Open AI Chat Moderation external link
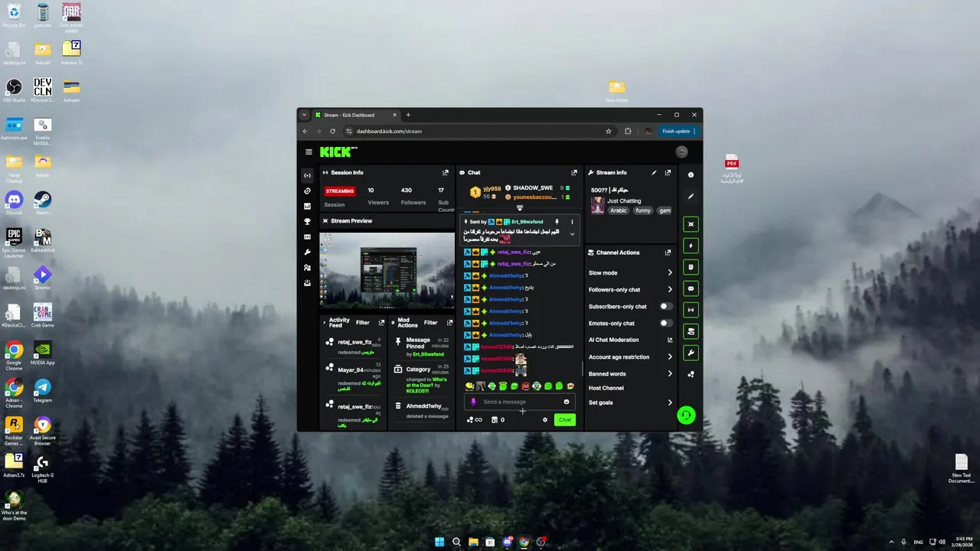The image size is (980, 551). click(x=670, y=340)
